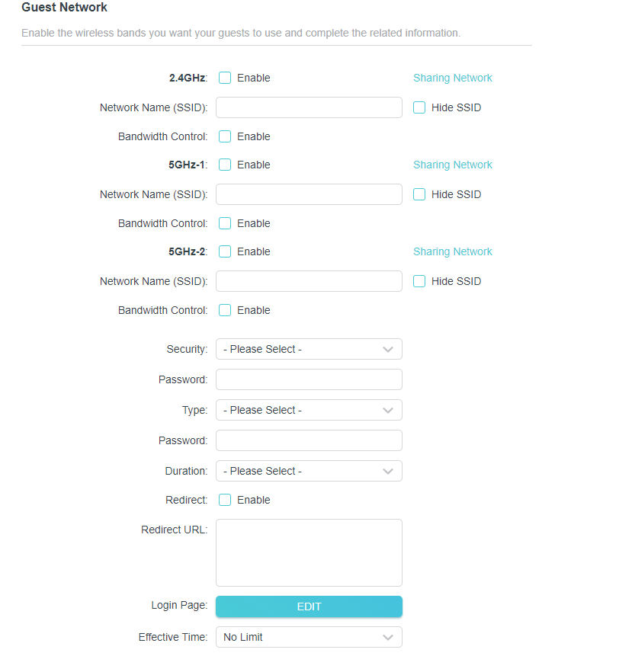Enable Bandwidth Control for 2.4GHz band
The height and width of the screenshot is (672, 619).
point(225,136)
